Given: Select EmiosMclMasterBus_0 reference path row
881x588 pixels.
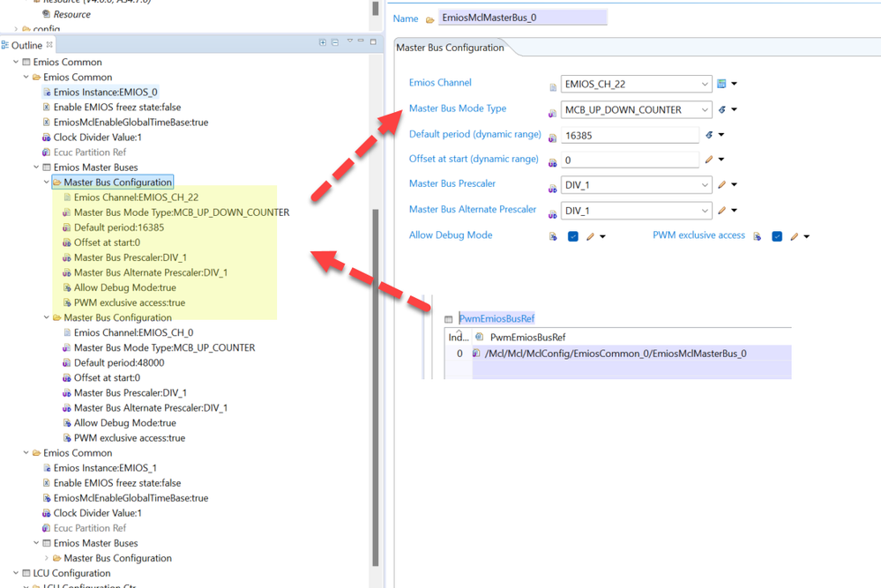Looking at the screenshot, I should coord(631,354).
